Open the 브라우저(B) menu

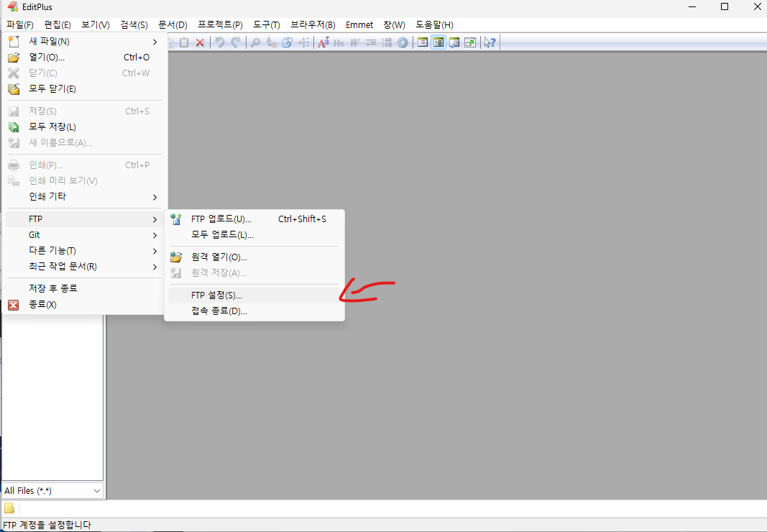click(313, 25)
